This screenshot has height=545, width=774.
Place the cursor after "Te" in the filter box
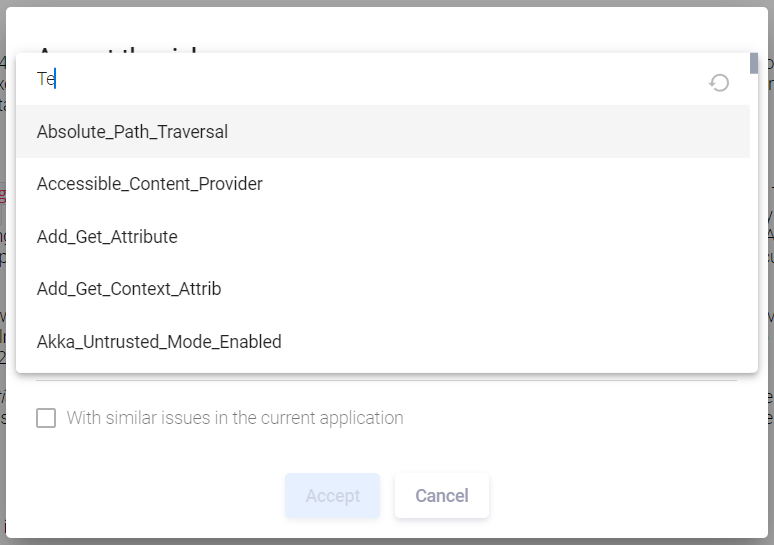pyautogui.click(x=56, y=79)
